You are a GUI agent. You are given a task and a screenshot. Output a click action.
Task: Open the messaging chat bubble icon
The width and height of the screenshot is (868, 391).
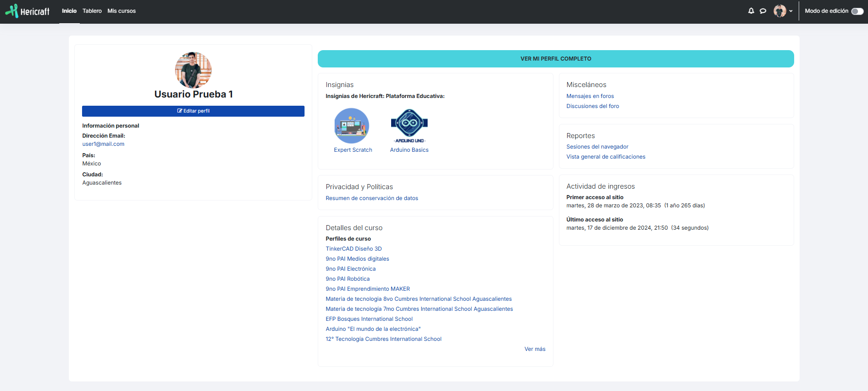(x=763, y=11)
